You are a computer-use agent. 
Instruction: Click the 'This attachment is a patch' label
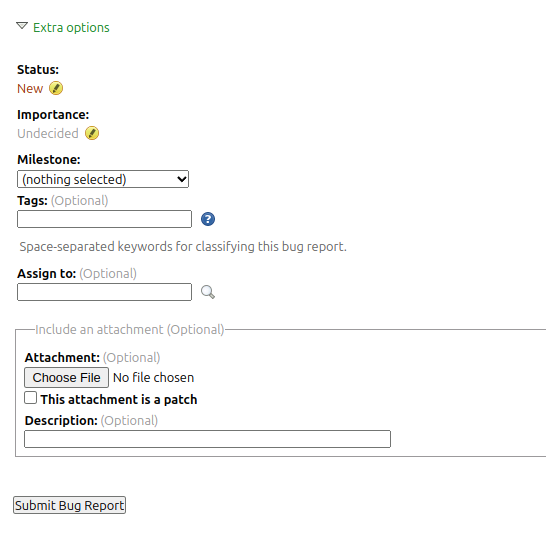[119, 399]
